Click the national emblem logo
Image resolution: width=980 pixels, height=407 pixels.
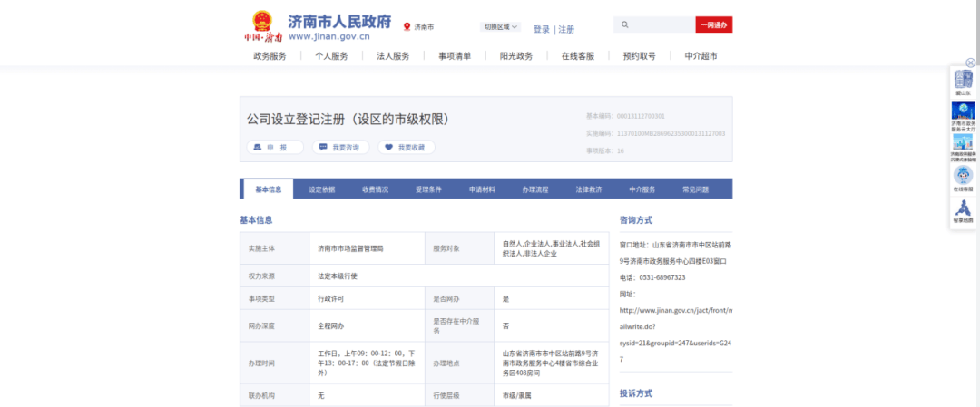coord(260,21)
